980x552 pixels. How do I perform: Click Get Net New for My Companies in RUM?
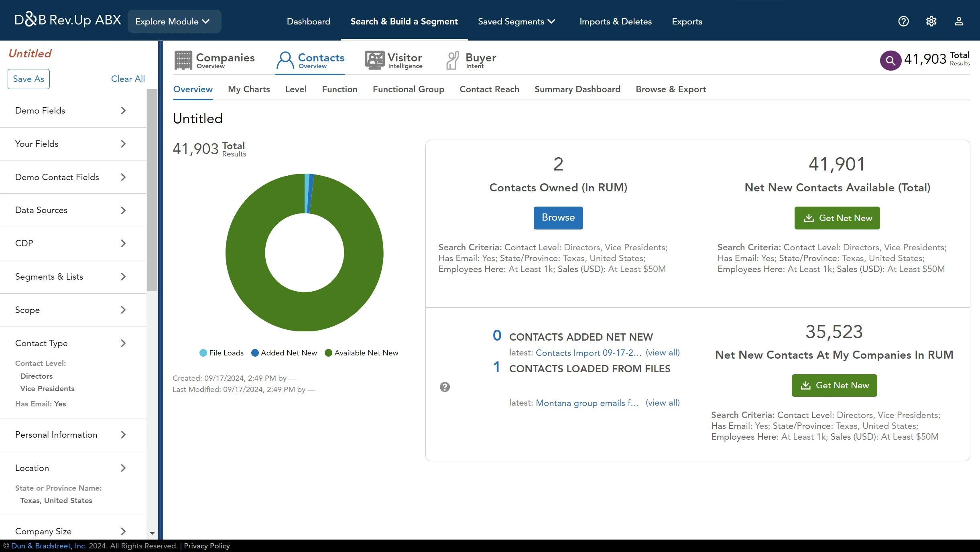tap(834, 386)
